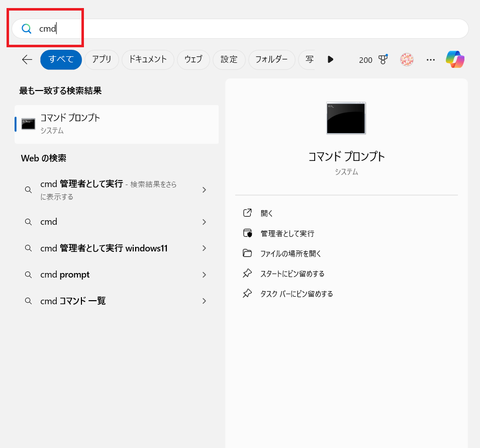Screen dimensions: 480x448
Task: Open the three-dot more options menu
Action: click(x=430, y=59)
